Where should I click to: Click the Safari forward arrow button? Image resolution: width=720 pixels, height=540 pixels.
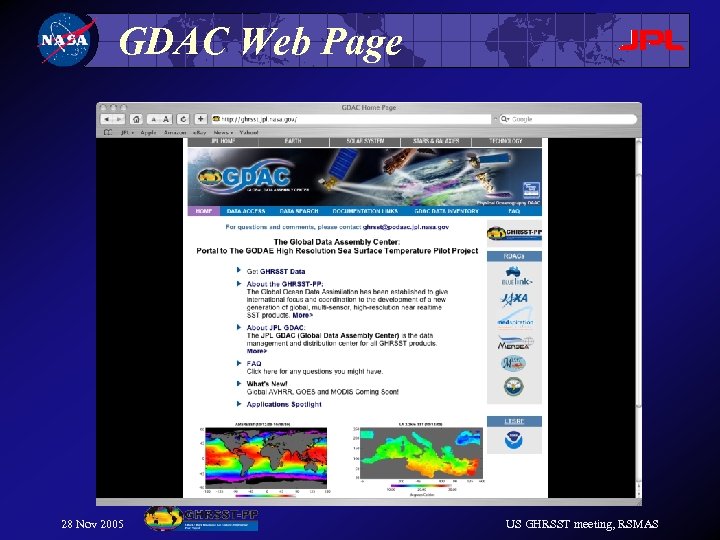click(119, 119)
